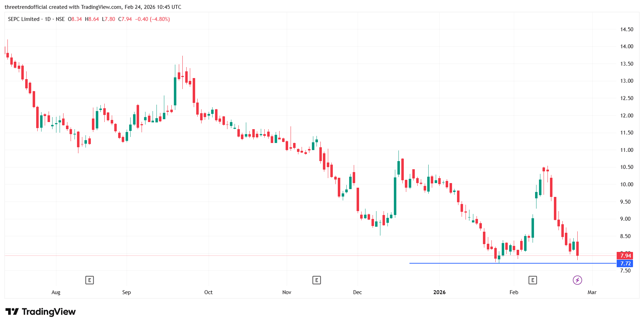
Task: Open the TradingView logo at the bottom
Action: [40, 312]
